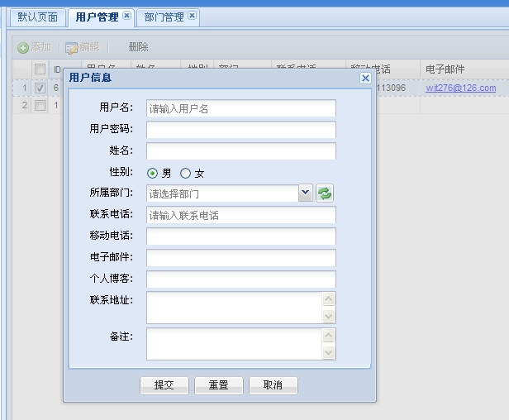Click the 电子邮件 input field

pos(241,258)
